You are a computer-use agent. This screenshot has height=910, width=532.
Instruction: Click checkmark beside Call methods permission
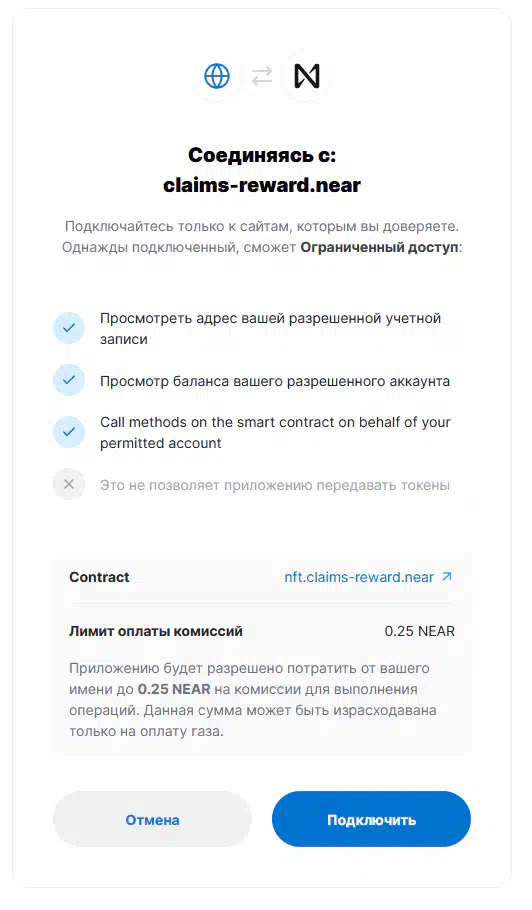pyautogui.click(x=69, y=432)
